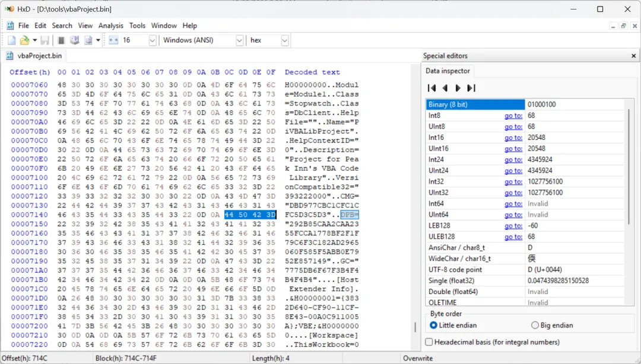Viewport: 641px width, 364px height.
Task: Click the Int32 value 1027756100
Action: [x=545, y=182]
